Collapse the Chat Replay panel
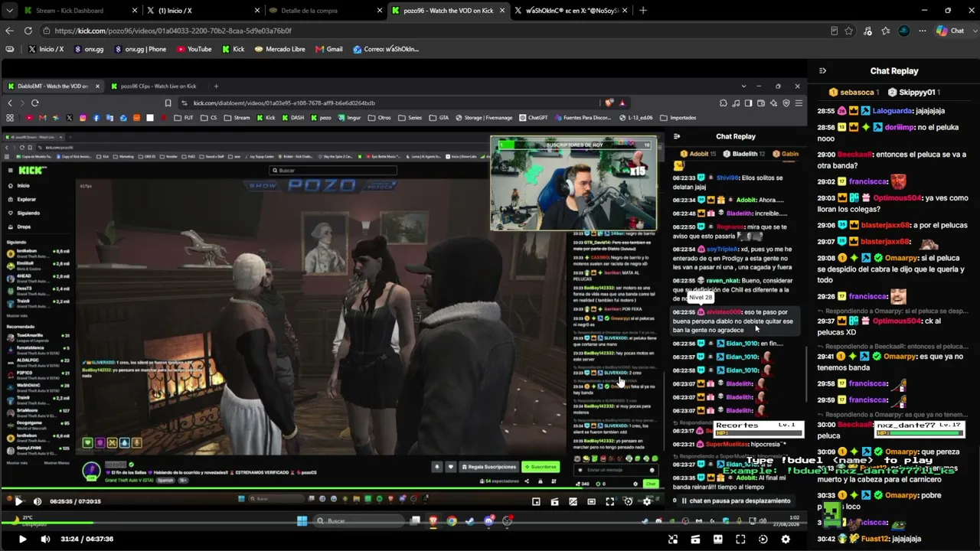 [822, 70]
